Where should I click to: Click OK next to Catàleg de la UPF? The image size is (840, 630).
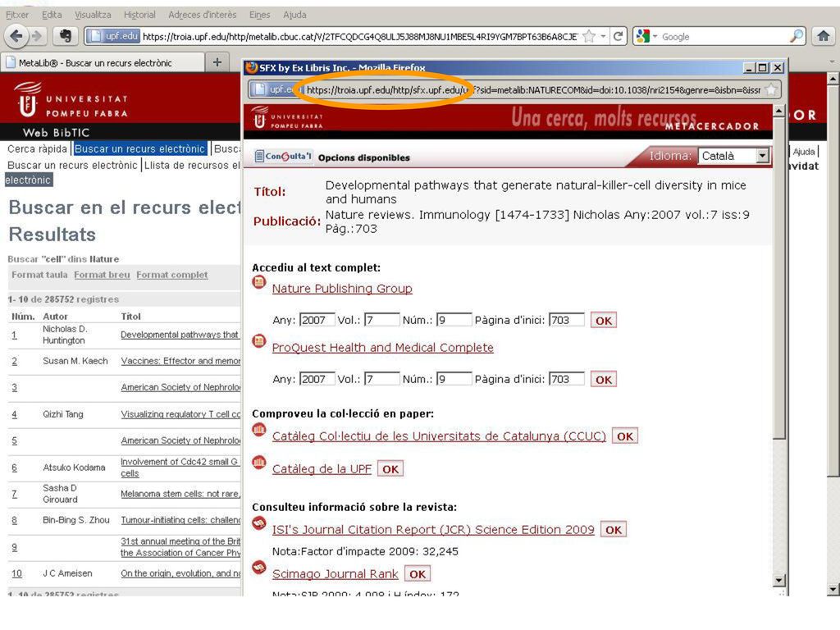[390, 468]
